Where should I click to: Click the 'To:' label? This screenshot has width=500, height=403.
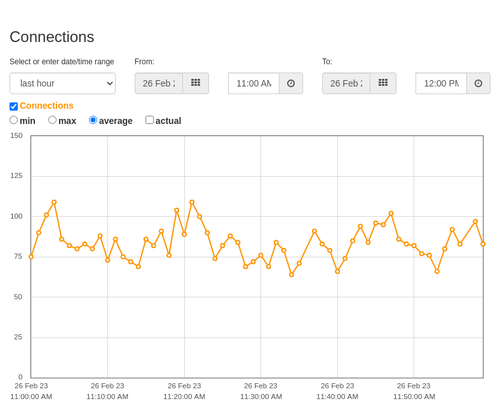tap(327, 62)
